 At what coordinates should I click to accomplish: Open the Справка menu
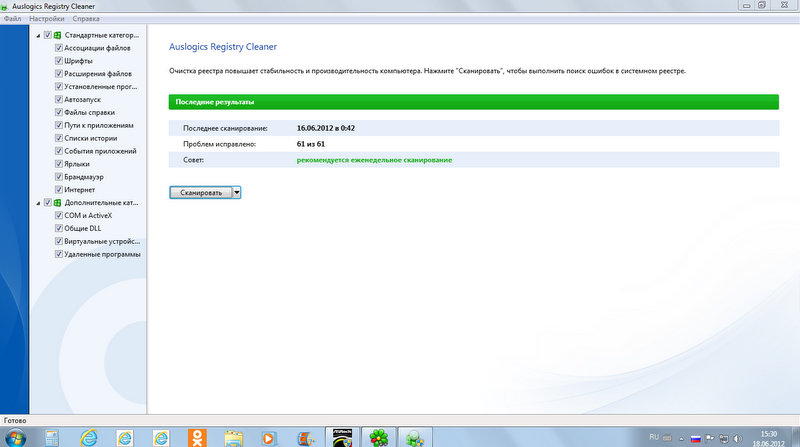tap(86, 19)
